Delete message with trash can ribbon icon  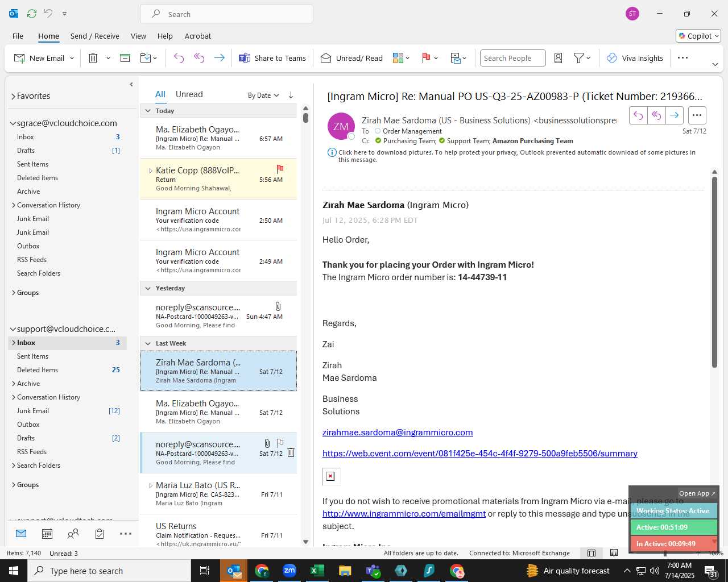point(93,58)
